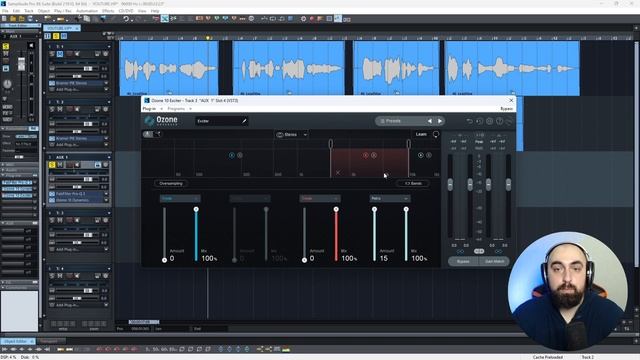640x360 pixels.
Task: Click the yellow playhead marker on timeline ruler
Action: (208, 38)
